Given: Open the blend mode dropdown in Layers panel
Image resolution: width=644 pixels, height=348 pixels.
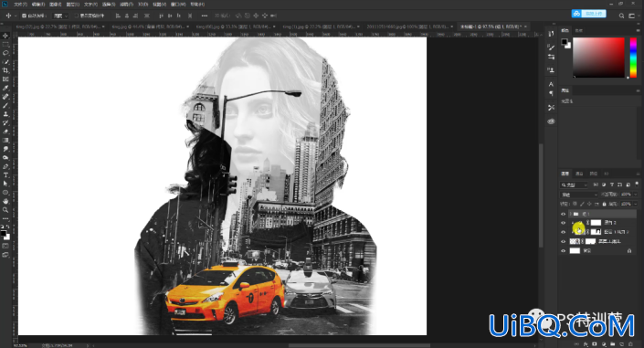Looking at the screenshot, I should pyautogui.click(x=579, y=195).
